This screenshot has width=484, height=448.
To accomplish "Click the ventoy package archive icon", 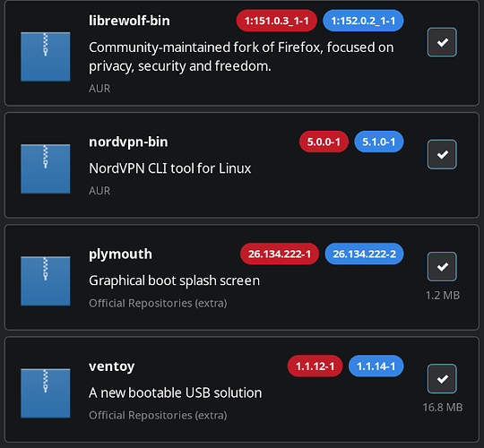I will pos(46,393).
